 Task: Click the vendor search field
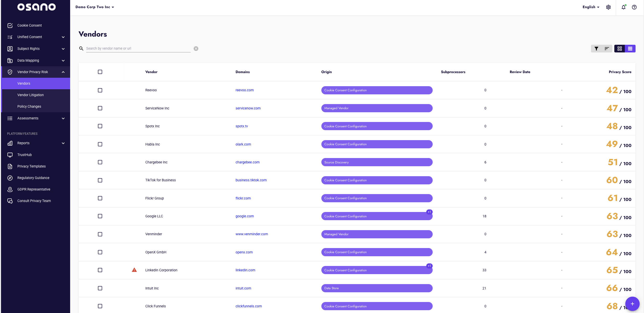coord(138,48)
